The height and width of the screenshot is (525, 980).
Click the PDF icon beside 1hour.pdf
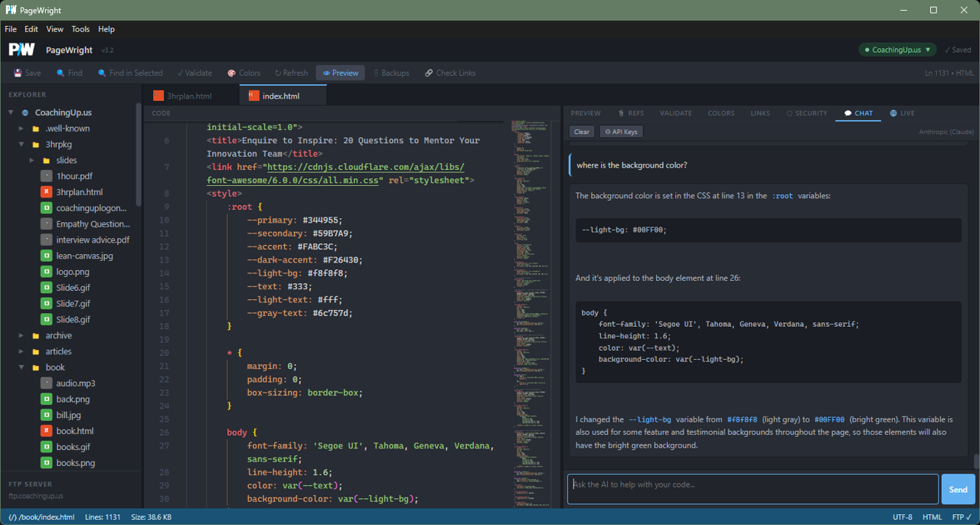(45, 175)
